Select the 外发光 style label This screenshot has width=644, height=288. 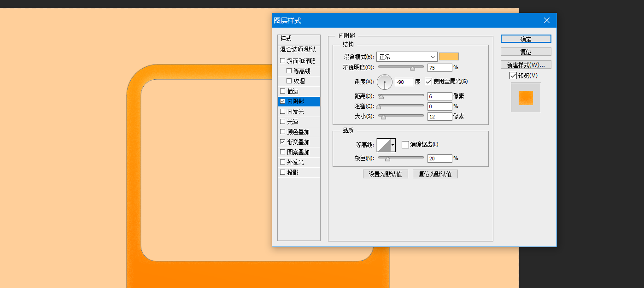(296, 162)
